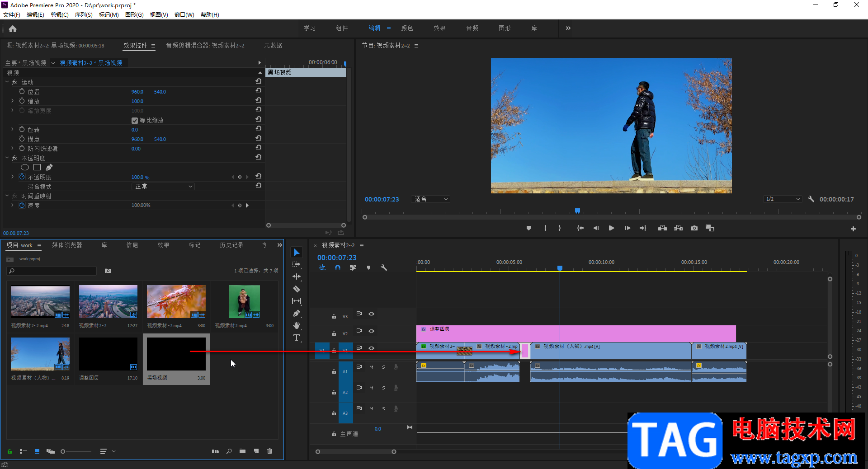Toggle V3 track output eye
Image resolution: width=868 pixels, height=469 pixels.
371,314
